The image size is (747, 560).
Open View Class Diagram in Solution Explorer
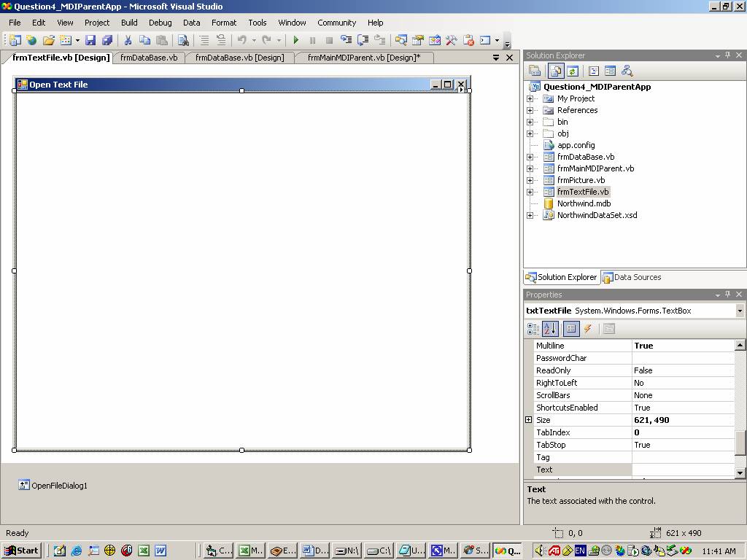coord(627,71)
